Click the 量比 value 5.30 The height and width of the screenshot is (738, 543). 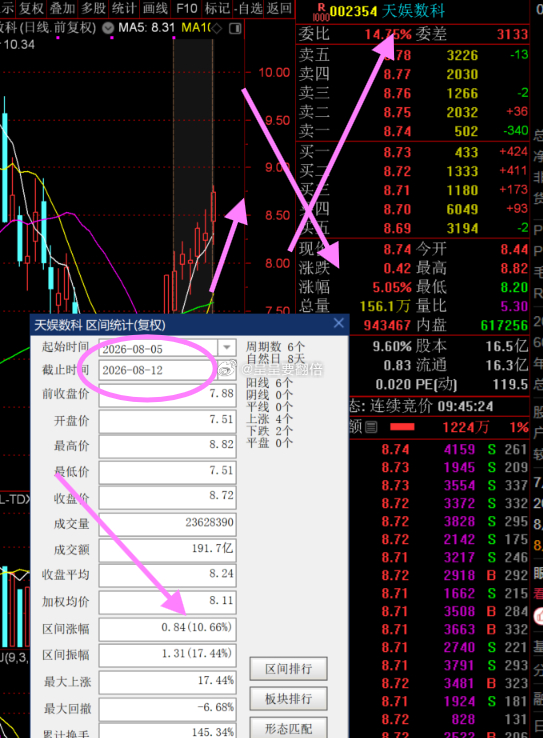tap(514, 306)
